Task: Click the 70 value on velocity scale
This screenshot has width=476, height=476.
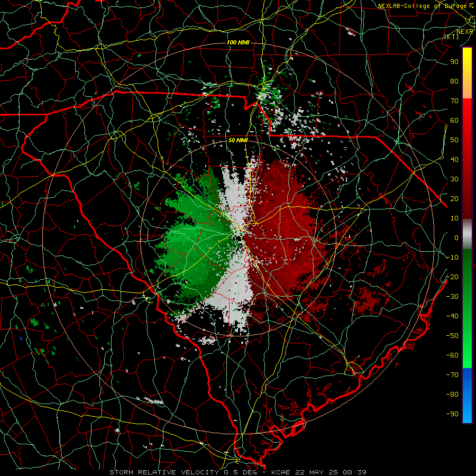Action: [x=454, y=101]
